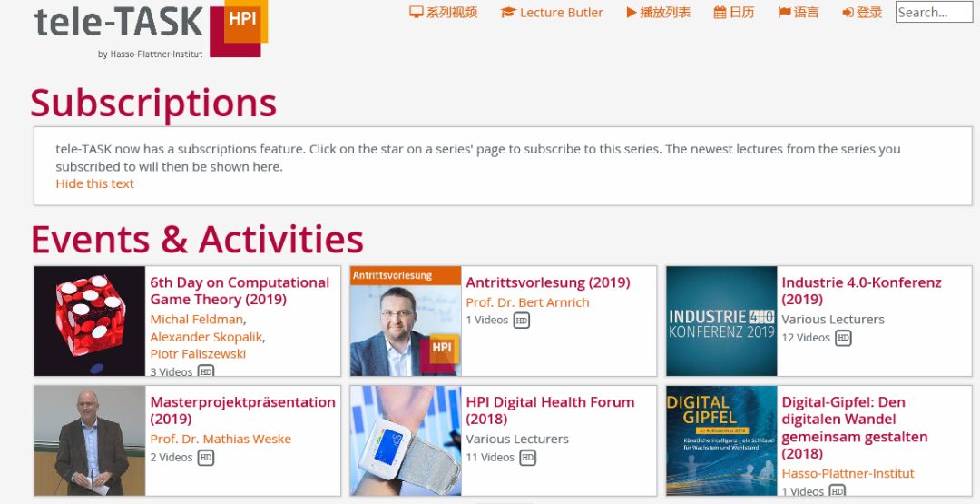Screen dimensions: 980x504
Task: Click the Digital Gipfel thumbnail
Action: (722, 440)
